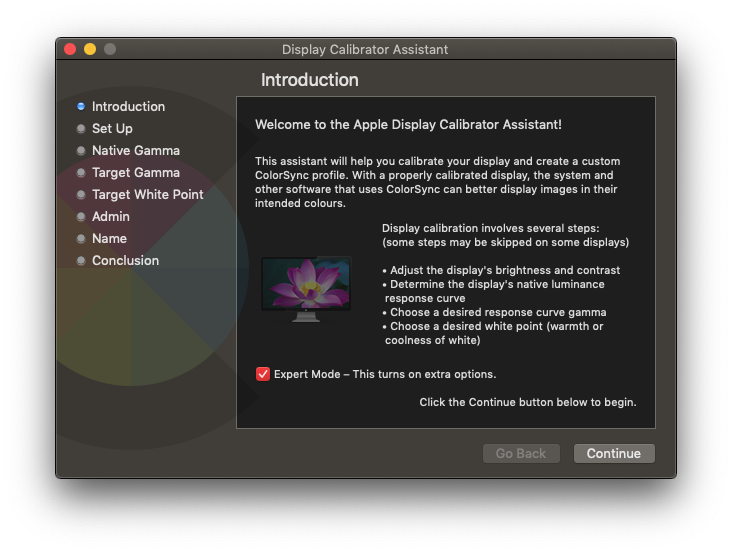Enable the Expert Mode checkbox

pyautogui.click(x=263, y=374)
